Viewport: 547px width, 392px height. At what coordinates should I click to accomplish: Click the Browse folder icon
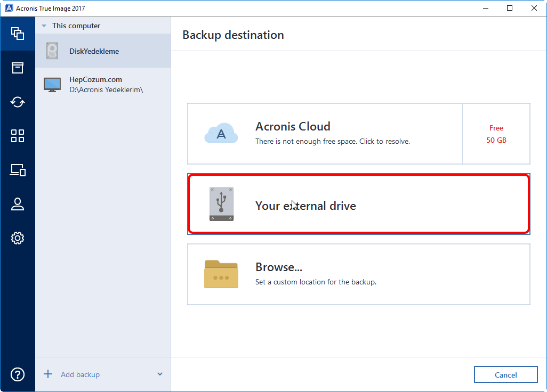tap(221, 274)
